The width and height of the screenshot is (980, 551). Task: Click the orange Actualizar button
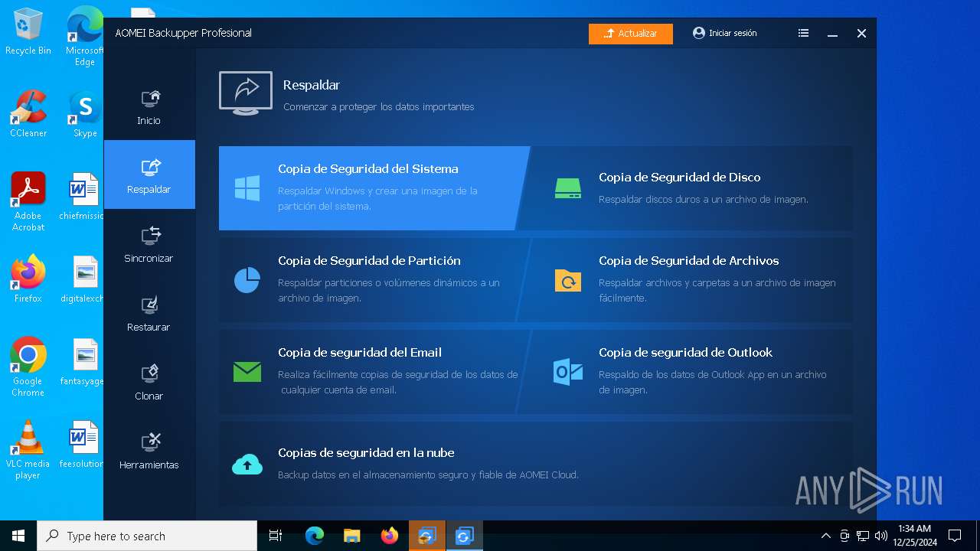click(631, 34)
